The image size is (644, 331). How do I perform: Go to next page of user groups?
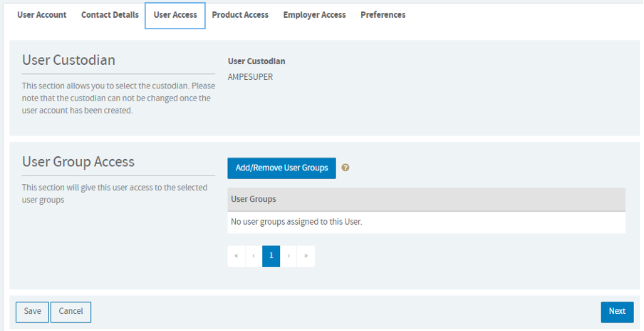pyautogui.click(x=289, y=256)
